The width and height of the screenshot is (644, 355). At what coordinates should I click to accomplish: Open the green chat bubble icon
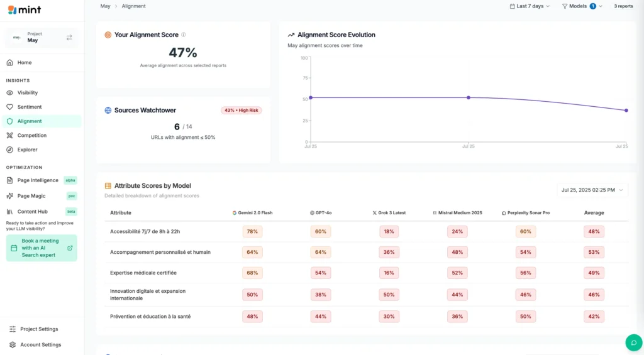tap(633, 342)
